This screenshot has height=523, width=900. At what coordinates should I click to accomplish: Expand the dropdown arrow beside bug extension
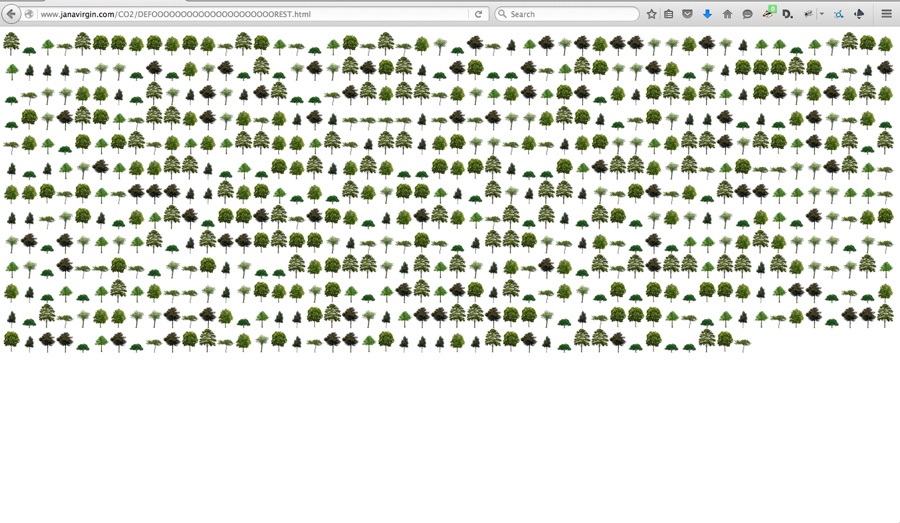pyautogui.click(x=821, y=14)
